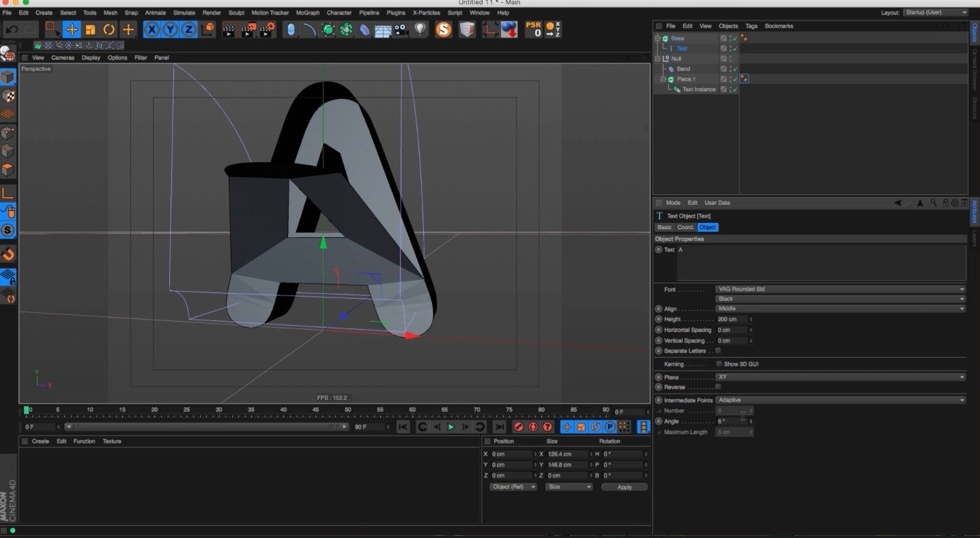Toggle the Z axis lock
This screenshot has width=980, height=538.
click(188, 29)
